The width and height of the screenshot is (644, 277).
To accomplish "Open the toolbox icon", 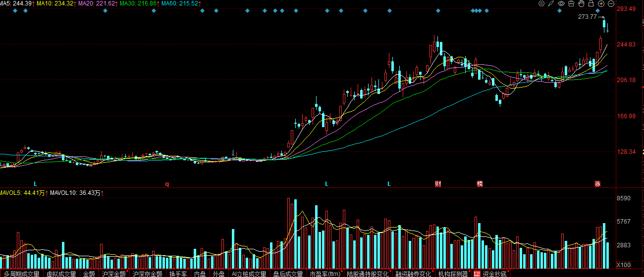I will tap(571, 3).
